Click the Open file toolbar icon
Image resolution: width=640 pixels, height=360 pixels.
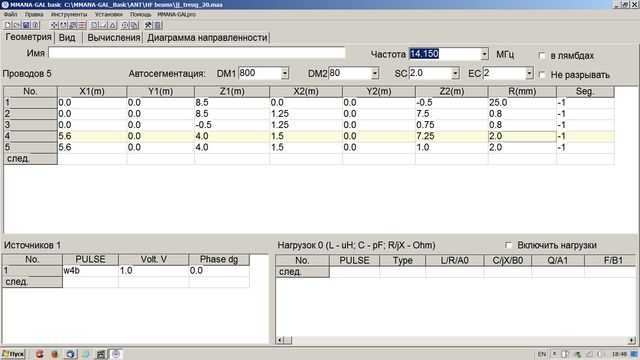[17, 25]
